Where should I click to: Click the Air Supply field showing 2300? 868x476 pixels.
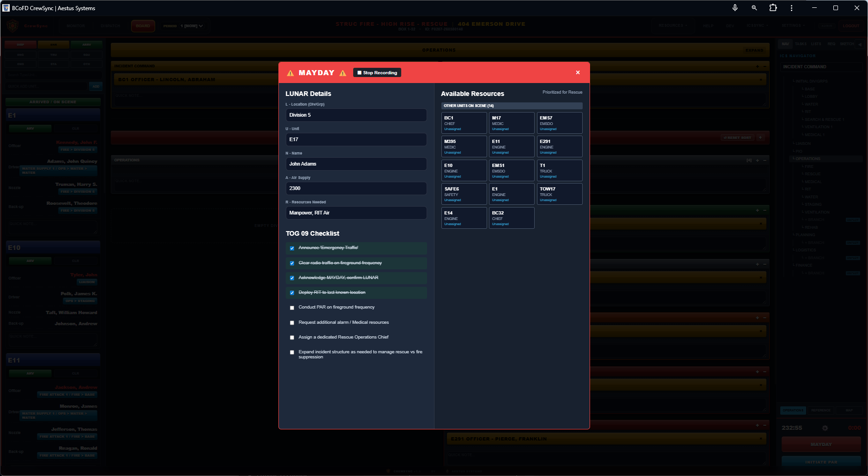pos(356,188)
